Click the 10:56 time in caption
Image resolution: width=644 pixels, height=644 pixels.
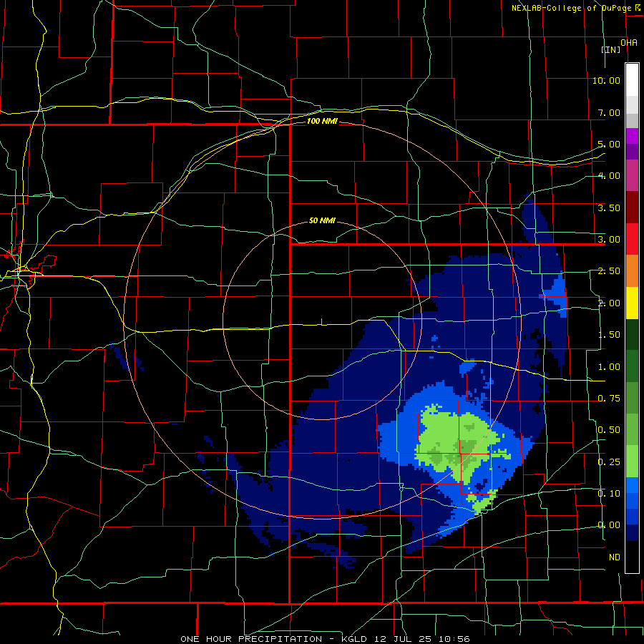(454, 639)
